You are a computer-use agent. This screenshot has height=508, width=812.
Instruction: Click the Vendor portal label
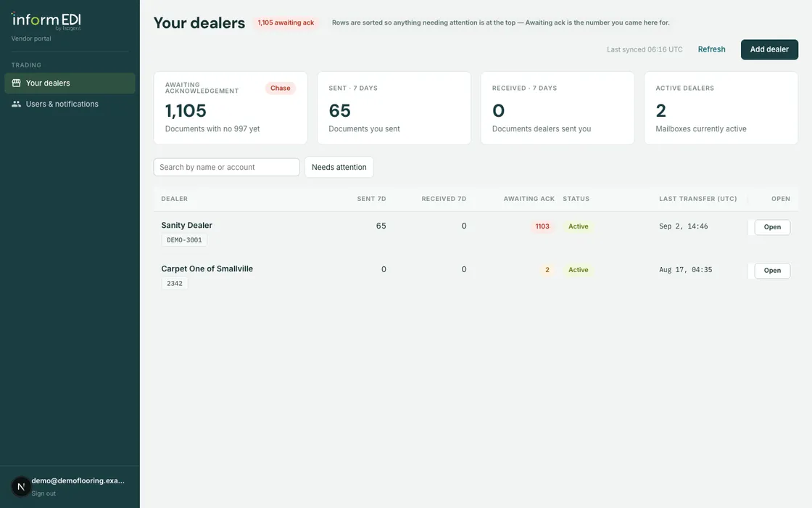pos(31,38)
